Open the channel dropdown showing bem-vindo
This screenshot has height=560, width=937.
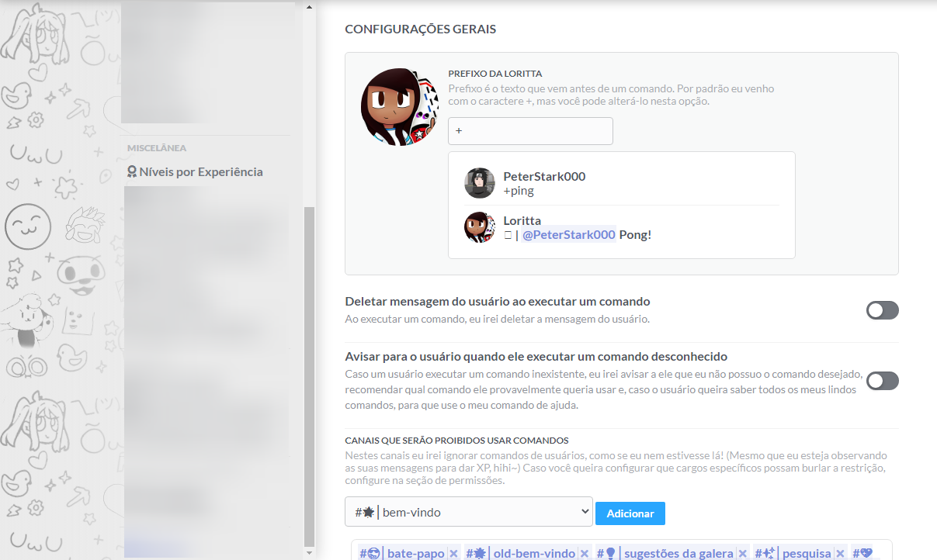pos(469,513)
